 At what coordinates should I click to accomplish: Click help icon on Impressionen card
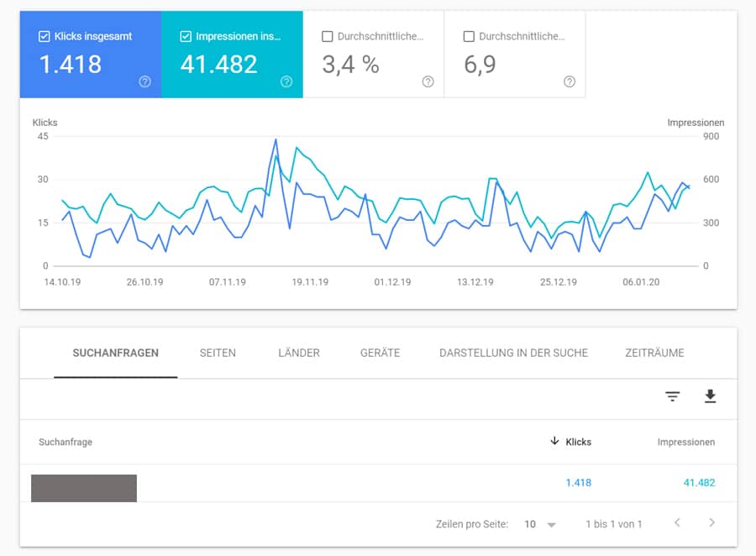(286, 81)
